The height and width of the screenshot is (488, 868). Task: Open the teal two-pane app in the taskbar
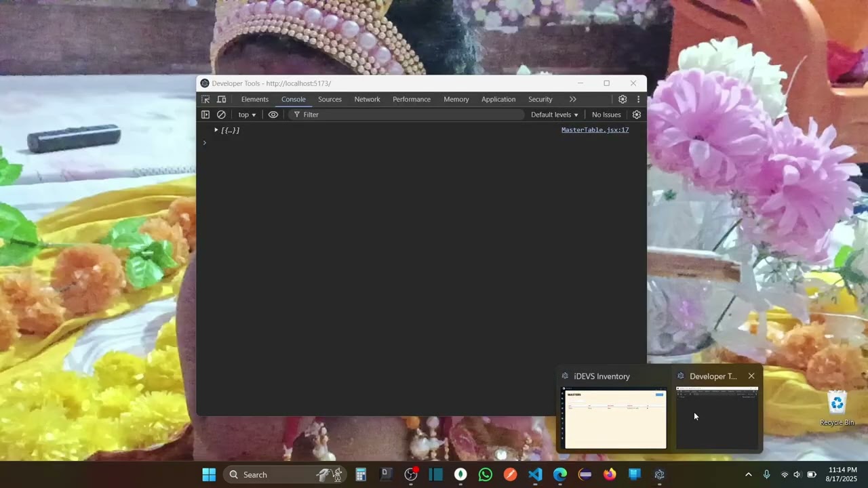point(435,474)
